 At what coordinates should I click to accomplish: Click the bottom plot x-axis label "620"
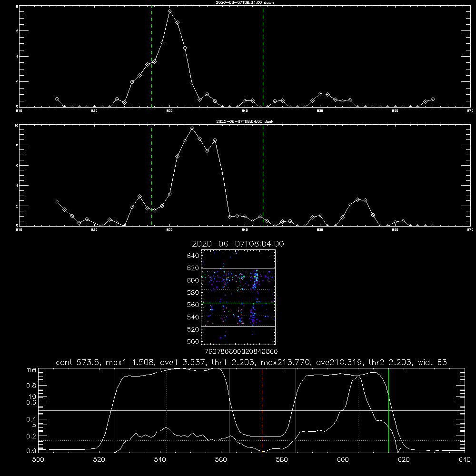404,460
